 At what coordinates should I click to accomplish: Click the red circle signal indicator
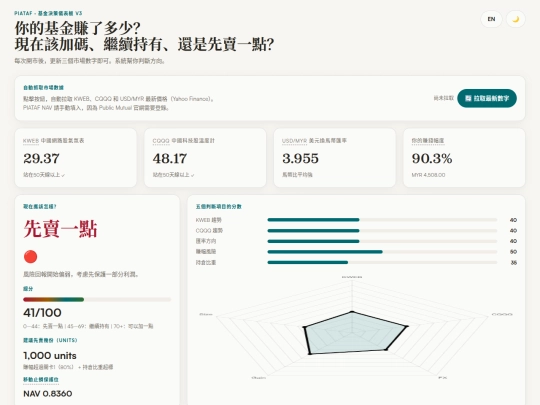pyautogui.click(x=30, y=257)
